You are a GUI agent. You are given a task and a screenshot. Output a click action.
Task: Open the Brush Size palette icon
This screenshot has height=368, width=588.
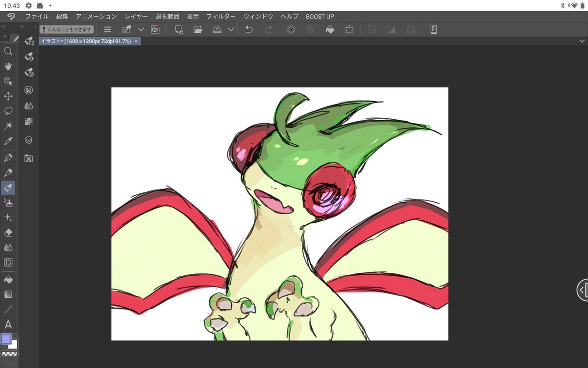click(x=29, y=73)
